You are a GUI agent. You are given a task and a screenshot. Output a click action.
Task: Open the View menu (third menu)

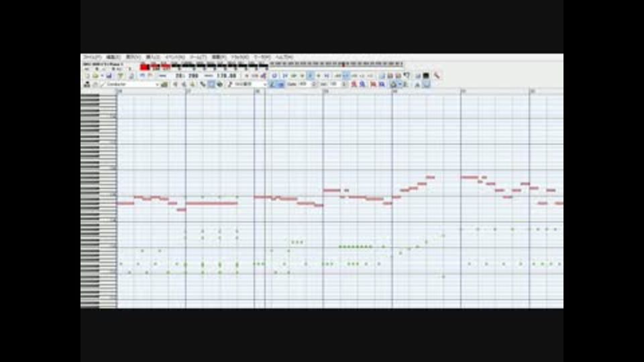pyautogui.click(x=133, y=57)
